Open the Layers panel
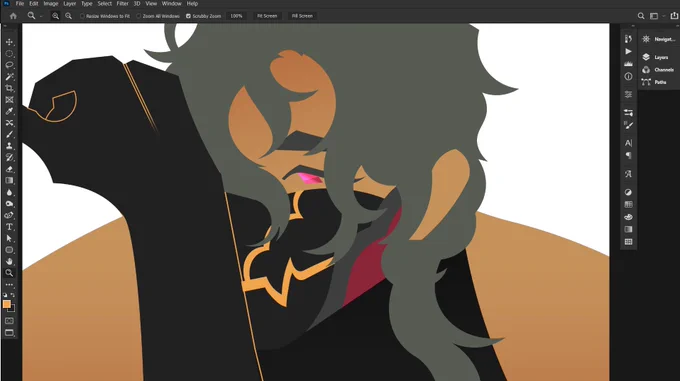This screenshot has width=680, height=381. point(657,57)
